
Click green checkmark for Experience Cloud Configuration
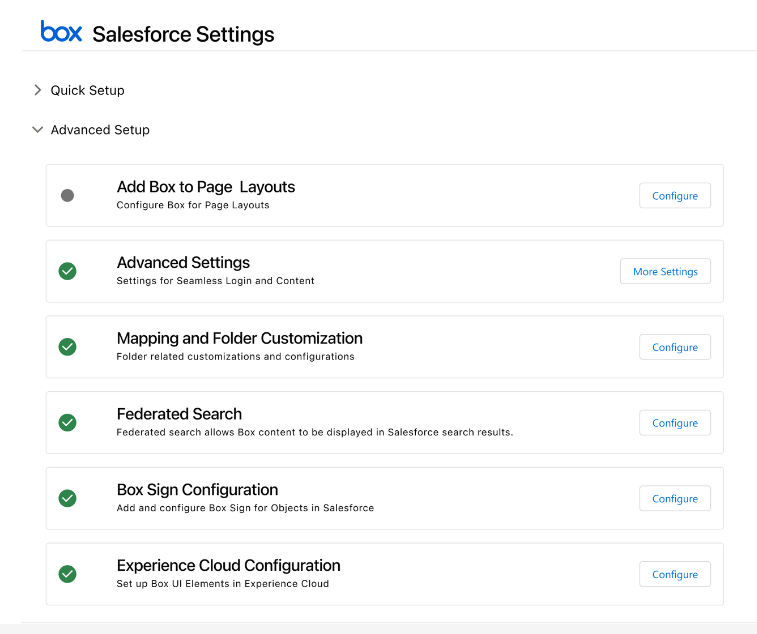68,574
